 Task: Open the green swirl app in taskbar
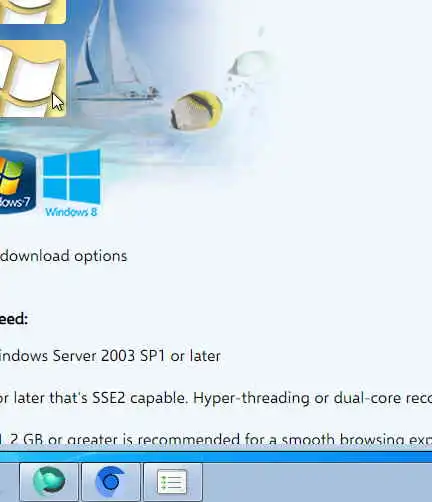click(x=49, y=481)
